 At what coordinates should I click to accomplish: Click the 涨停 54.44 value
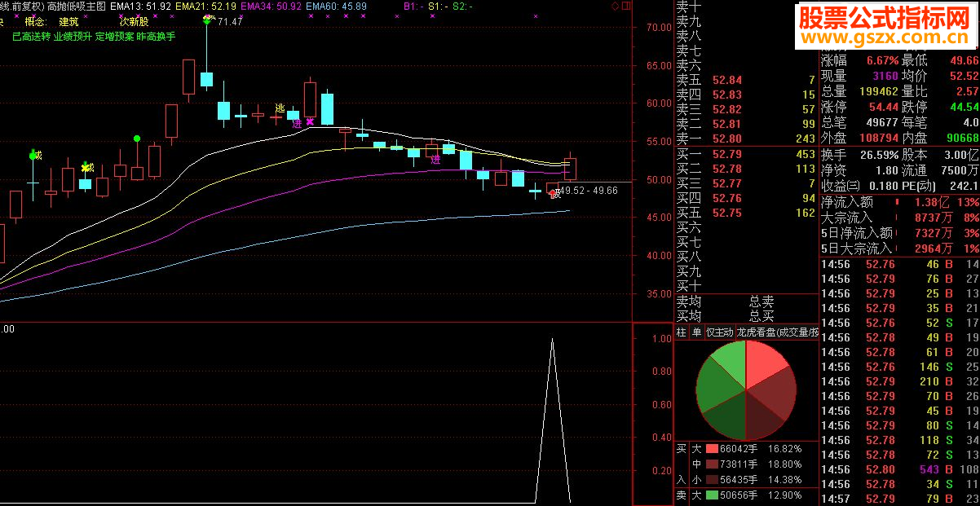(x=883, y=107)
